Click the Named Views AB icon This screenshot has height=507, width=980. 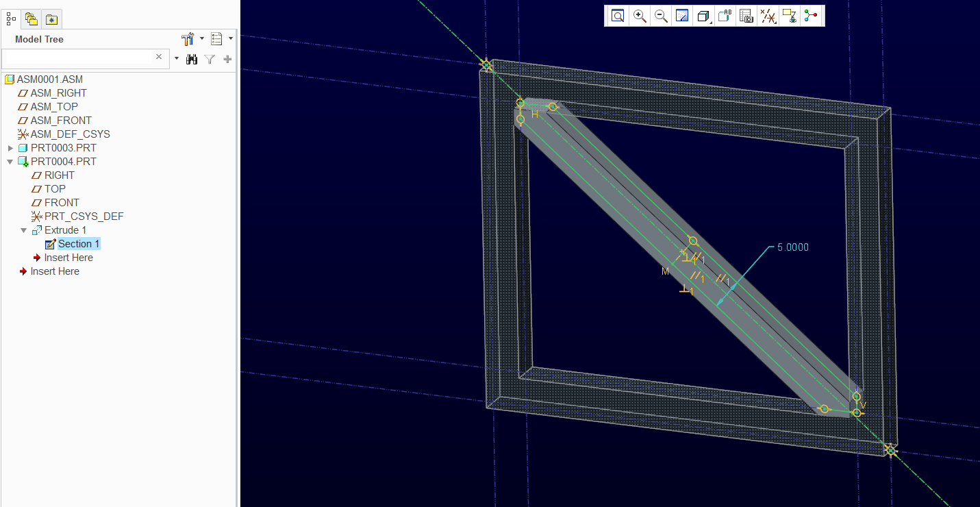(x=725, y=16)
